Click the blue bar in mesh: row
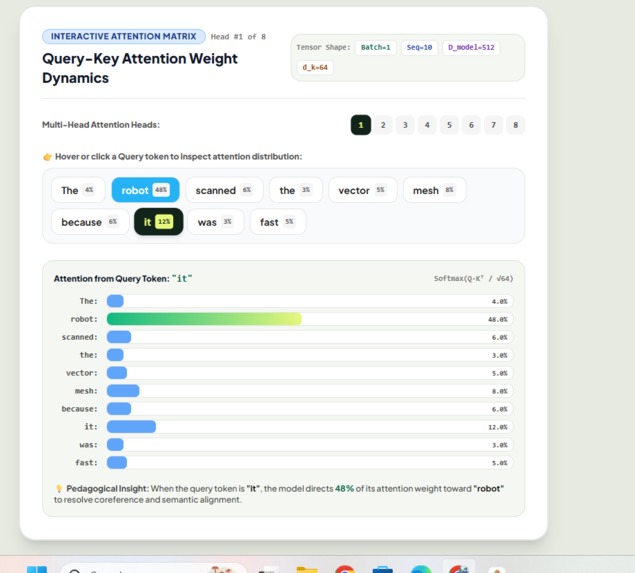This screenshot has height=573, width=635. (123, 391)
